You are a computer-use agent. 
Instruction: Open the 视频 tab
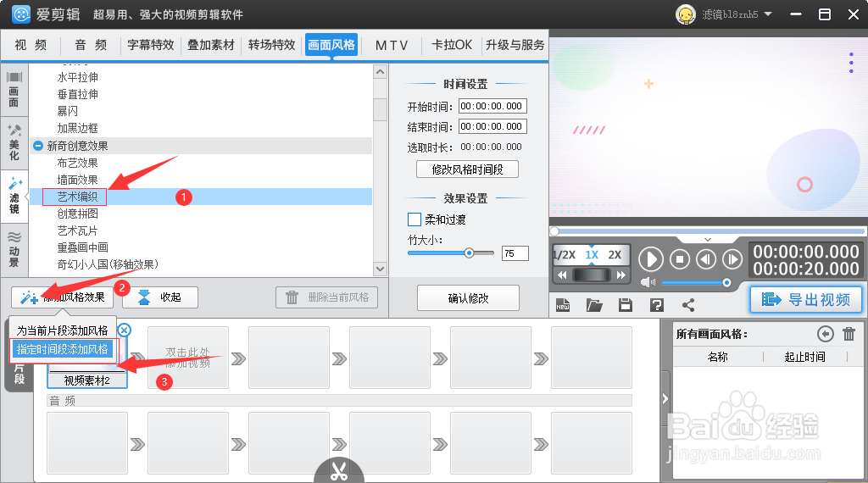[x=31, y=45]
